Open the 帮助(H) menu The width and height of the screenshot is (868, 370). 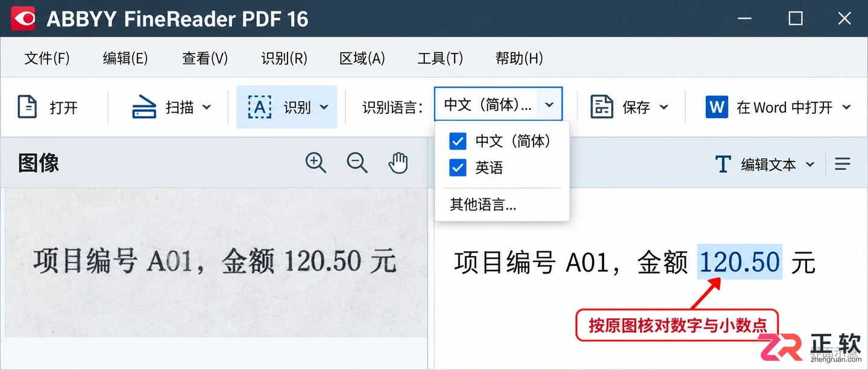click(519, 58)
